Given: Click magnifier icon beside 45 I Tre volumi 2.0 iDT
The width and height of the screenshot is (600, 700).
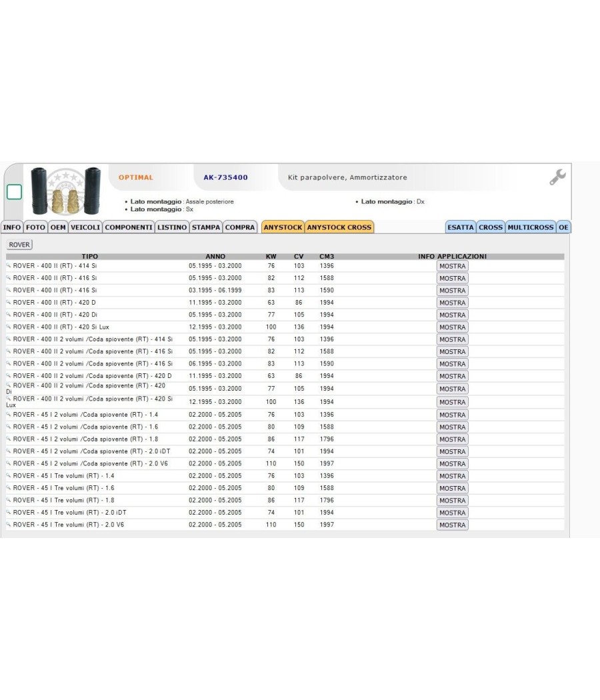Looking at the screenshot, I should click(8, 512).
